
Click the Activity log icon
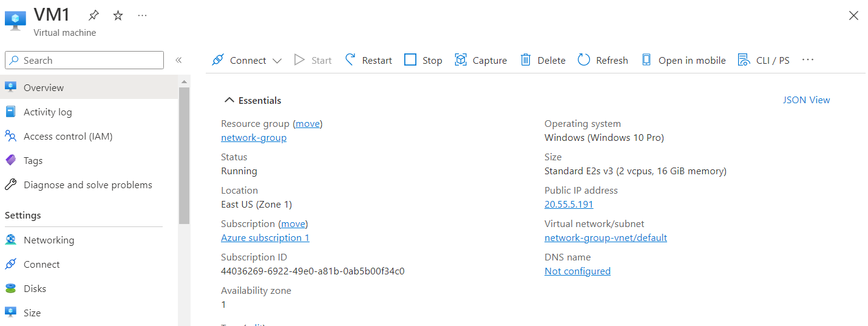tap(10, 112)
